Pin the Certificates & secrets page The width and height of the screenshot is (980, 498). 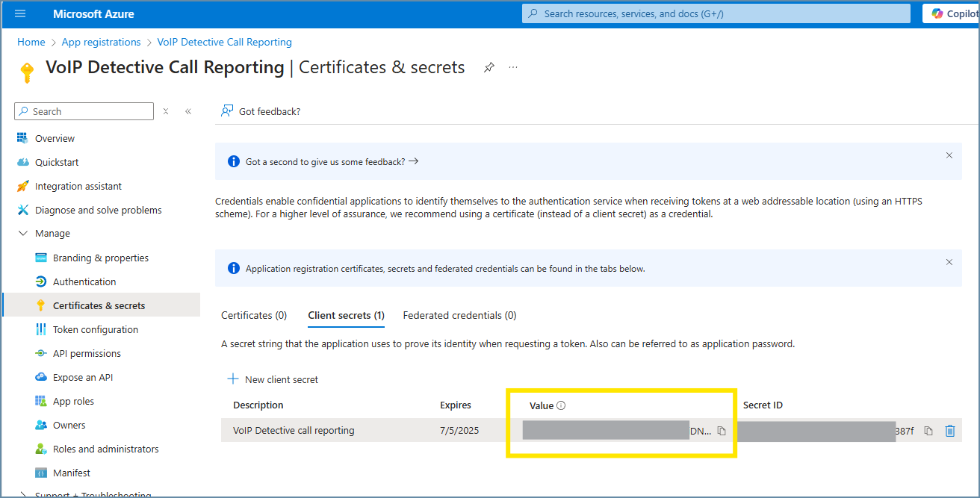coord(489,67)
